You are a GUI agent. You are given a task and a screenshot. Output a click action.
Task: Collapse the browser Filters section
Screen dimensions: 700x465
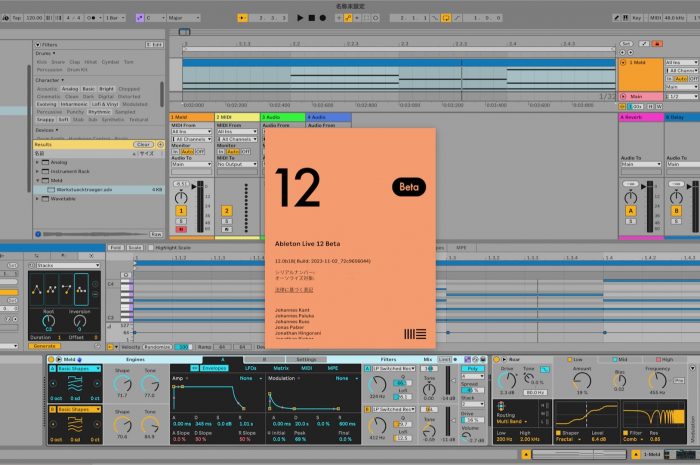(38, 45)
